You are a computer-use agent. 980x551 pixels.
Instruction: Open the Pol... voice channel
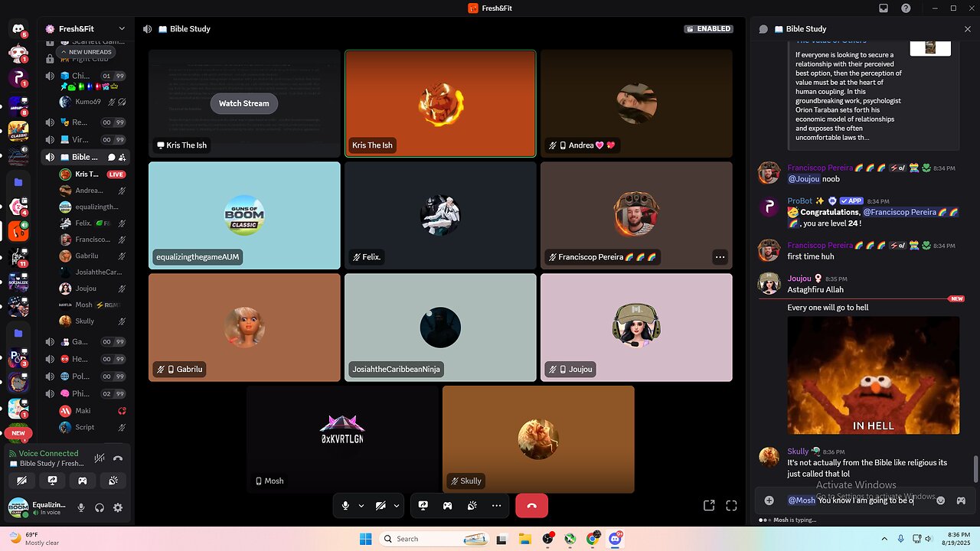click(x=85, y=377)
